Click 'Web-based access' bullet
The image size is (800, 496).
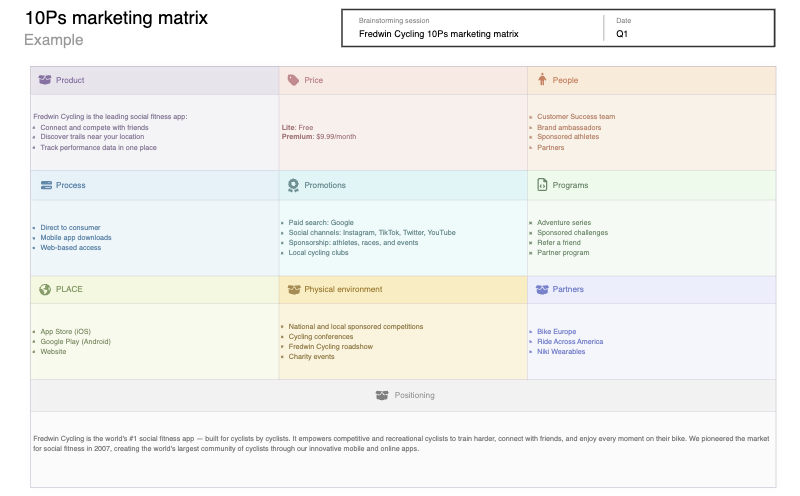pyautogui.click(x=71, y=247)
